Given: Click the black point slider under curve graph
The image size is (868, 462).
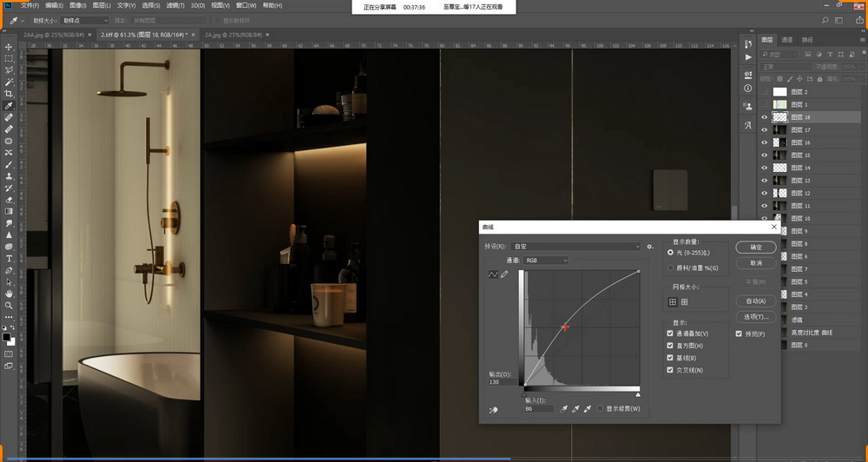Looking at the screenshot, I should pos(524,395).
